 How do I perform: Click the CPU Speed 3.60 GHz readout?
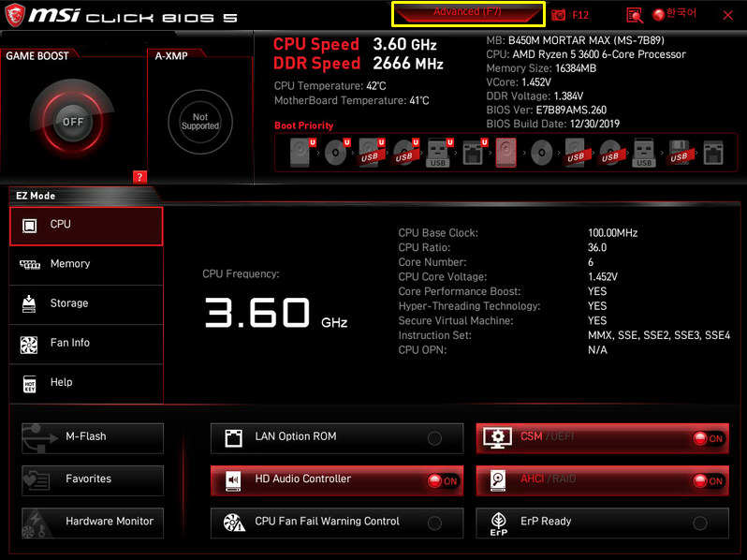355,44
